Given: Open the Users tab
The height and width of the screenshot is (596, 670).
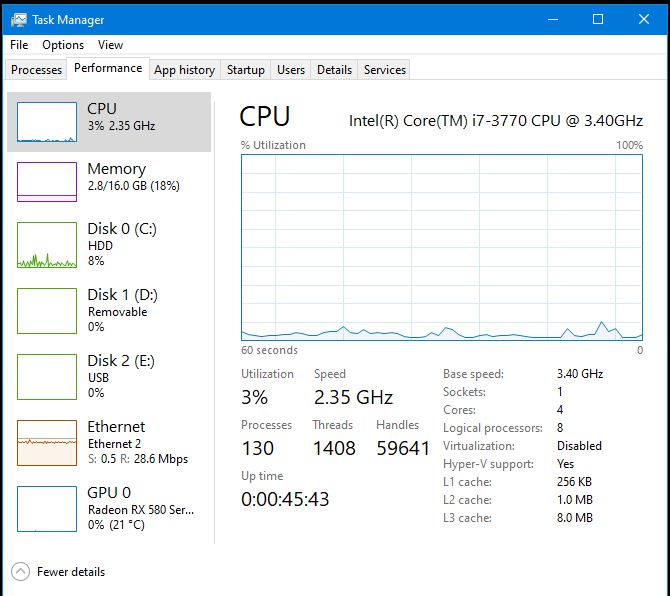Looking at the screenshot, I should 291,70.
